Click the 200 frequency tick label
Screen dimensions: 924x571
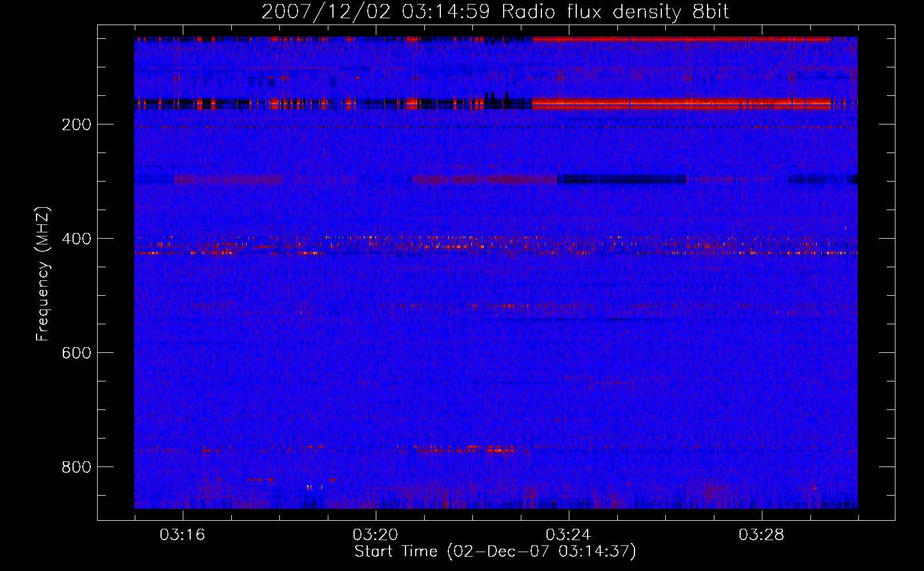[77, 124]
